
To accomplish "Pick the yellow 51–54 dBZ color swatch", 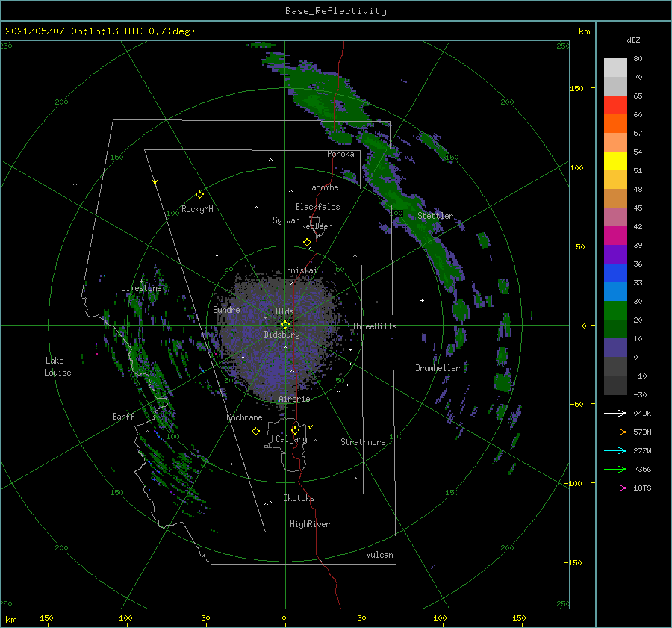I will pyautogui.click(x=615, y=161).
